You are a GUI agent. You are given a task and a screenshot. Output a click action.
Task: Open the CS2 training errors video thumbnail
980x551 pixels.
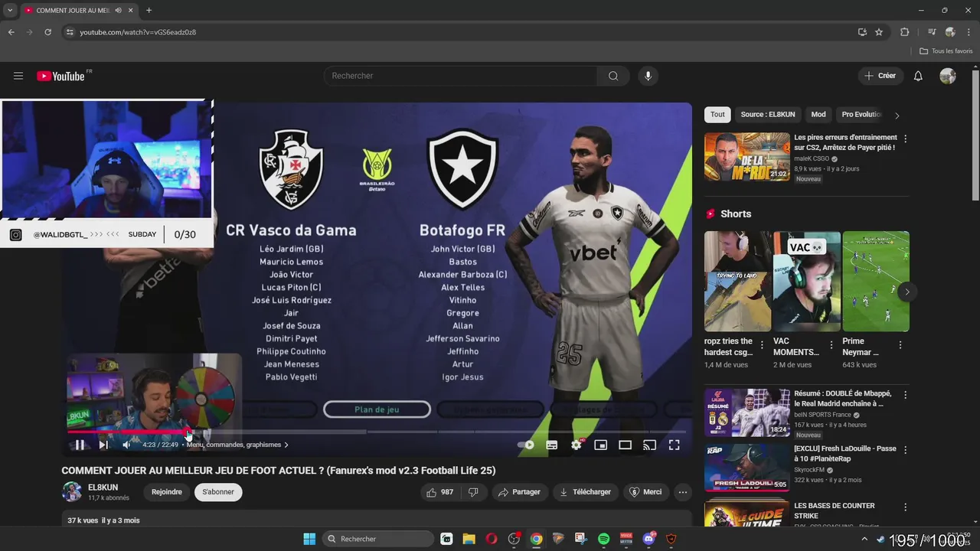tap(746, 156)
